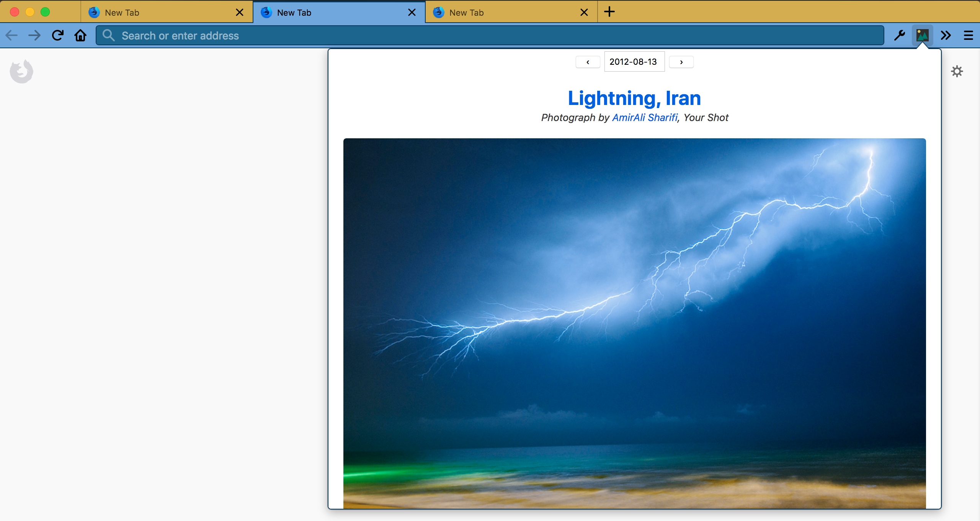Screen dimensions: 980x521
Task: Click the browser forward arrow button
Action: [34, 36]
